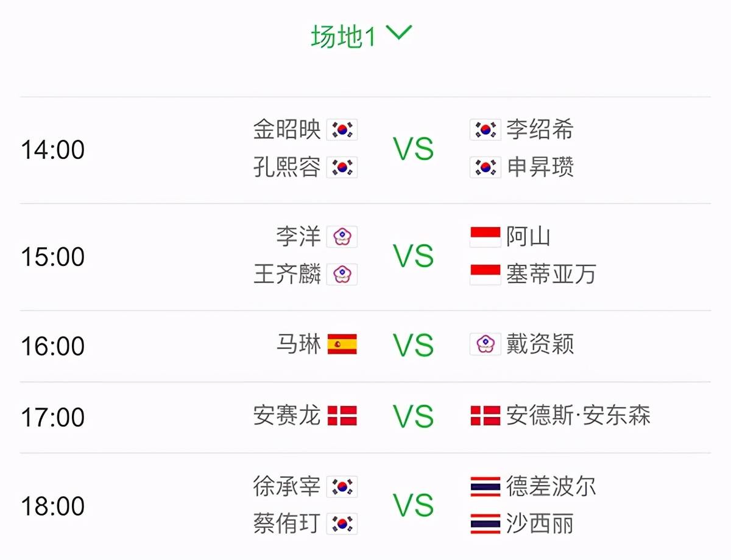Viewport: 731px width, 560px height.
Task: Click the Indonesian flag beside 阿山
Action: (x=486, y=237)
